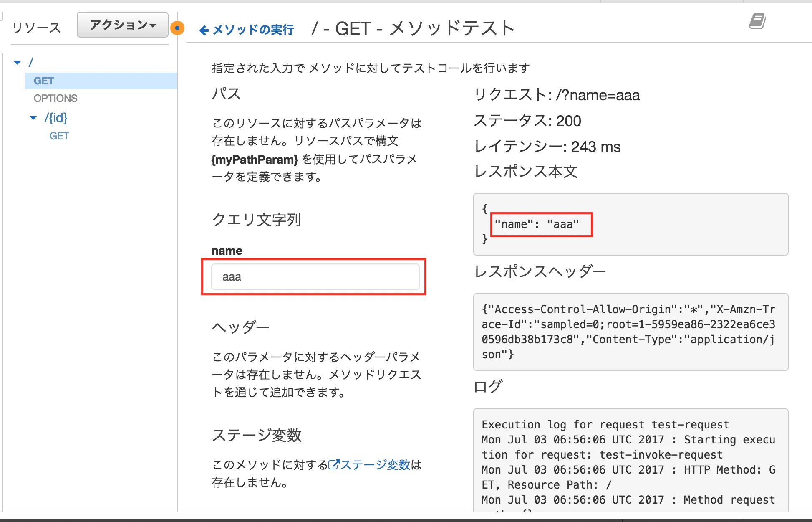Click the レスポンス本文 heading

526,171
